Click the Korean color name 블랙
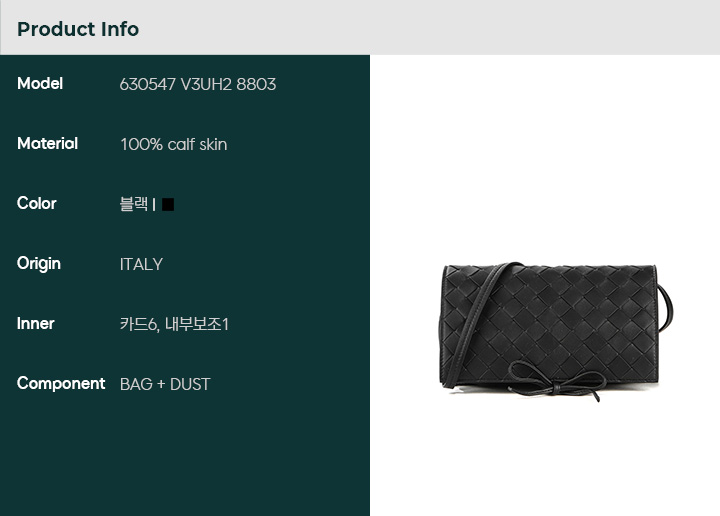 pyautogui.click(x=134, y=204)
